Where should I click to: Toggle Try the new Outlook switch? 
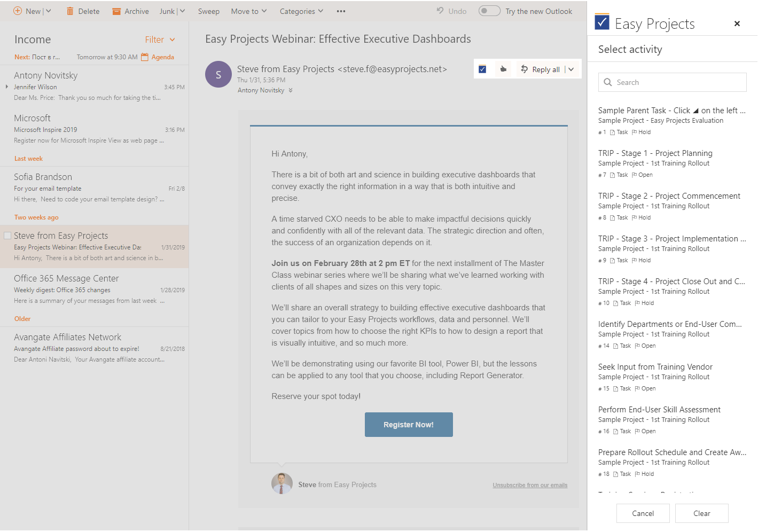tap(489, 11)
